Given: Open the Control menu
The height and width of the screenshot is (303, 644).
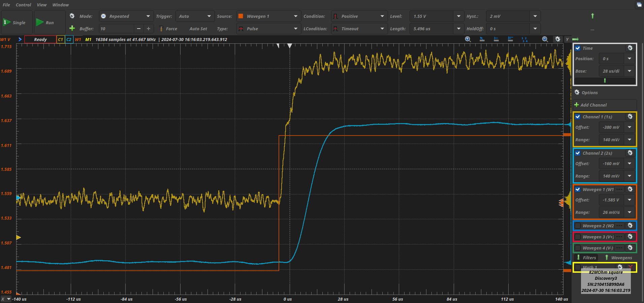Looking at the screenshot, I should point(23,5).
